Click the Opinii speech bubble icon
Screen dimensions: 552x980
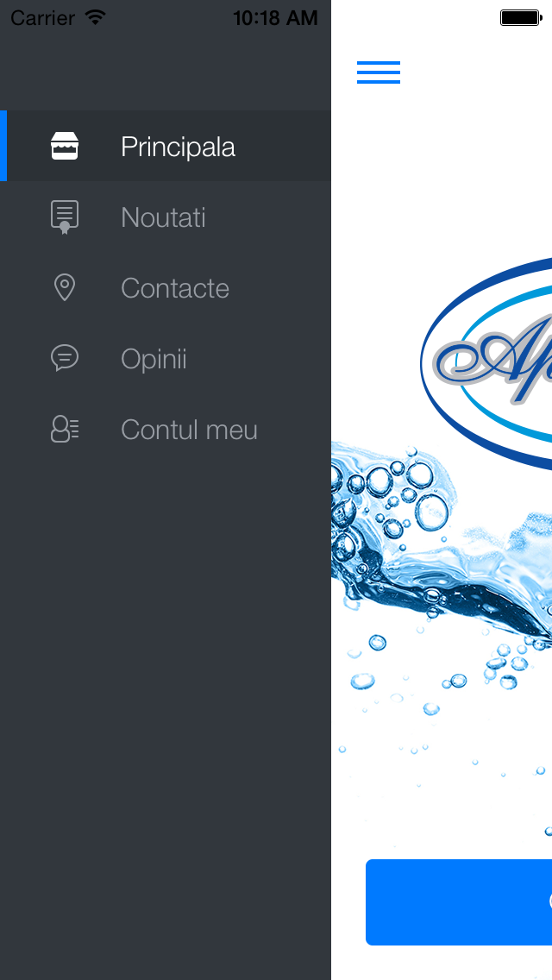pos(65,358)
